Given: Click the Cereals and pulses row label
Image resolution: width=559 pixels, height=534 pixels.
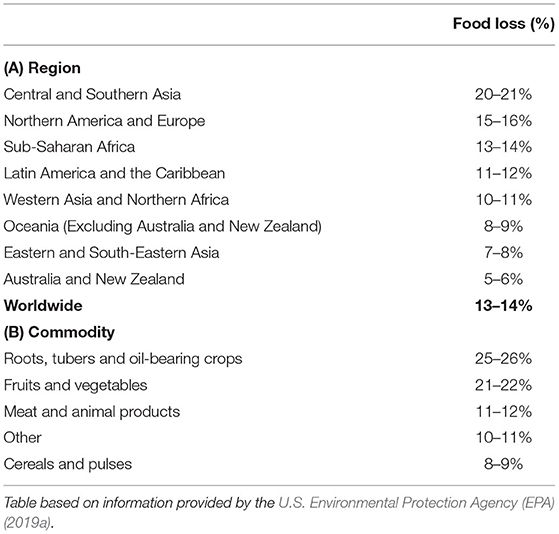Looking at the screenshot, I should [68, 464].
